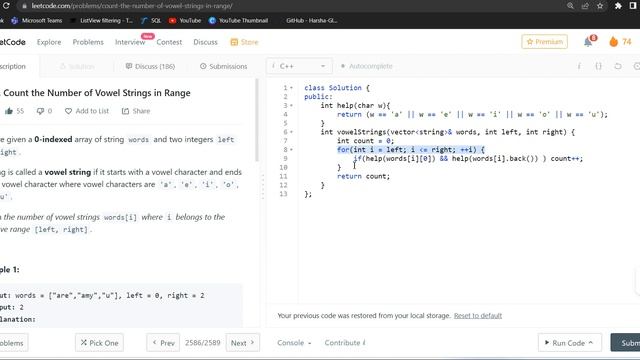Share this page via address bar icon

[x=585, y=6]
